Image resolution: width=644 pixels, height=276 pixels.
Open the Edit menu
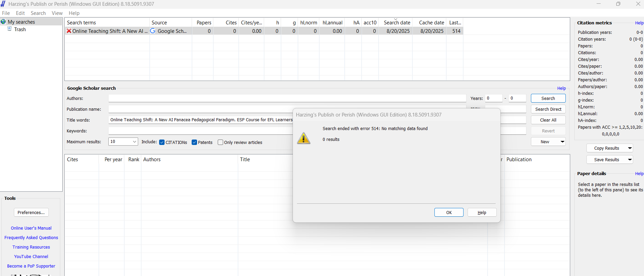click(20, 13)
